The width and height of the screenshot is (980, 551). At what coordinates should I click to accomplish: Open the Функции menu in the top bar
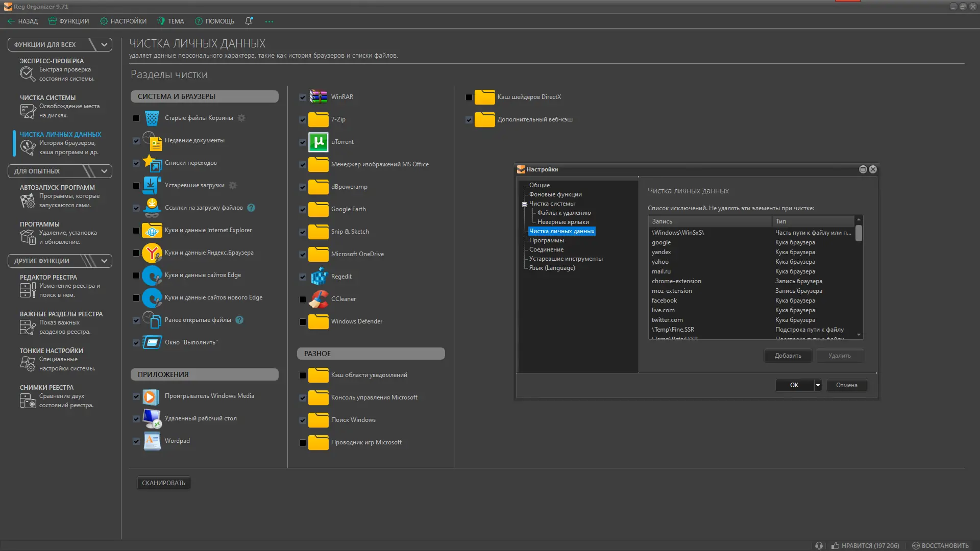point(68,21)
